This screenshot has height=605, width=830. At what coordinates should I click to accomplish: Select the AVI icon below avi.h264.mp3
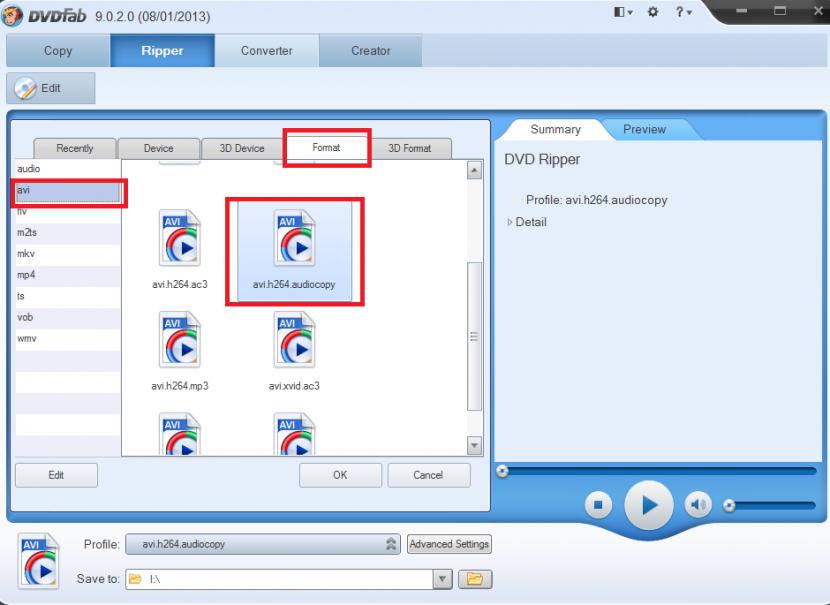pos(180,434)
